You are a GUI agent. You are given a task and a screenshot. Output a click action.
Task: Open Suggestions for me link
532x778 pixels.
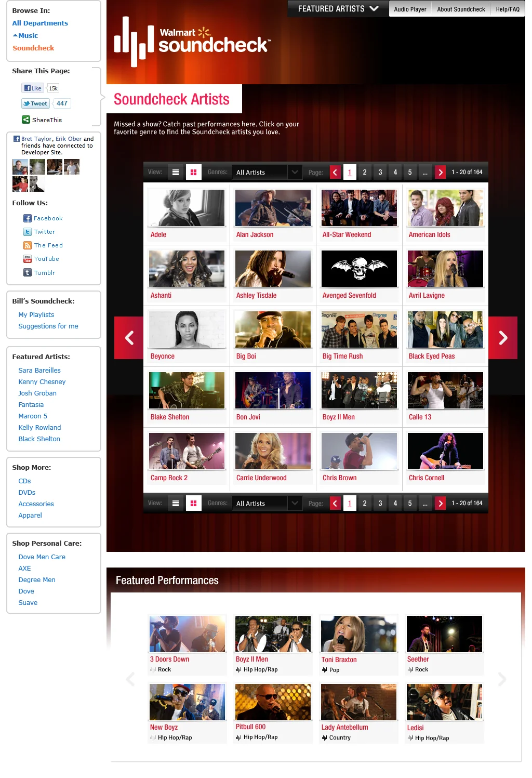coord(48,326)
